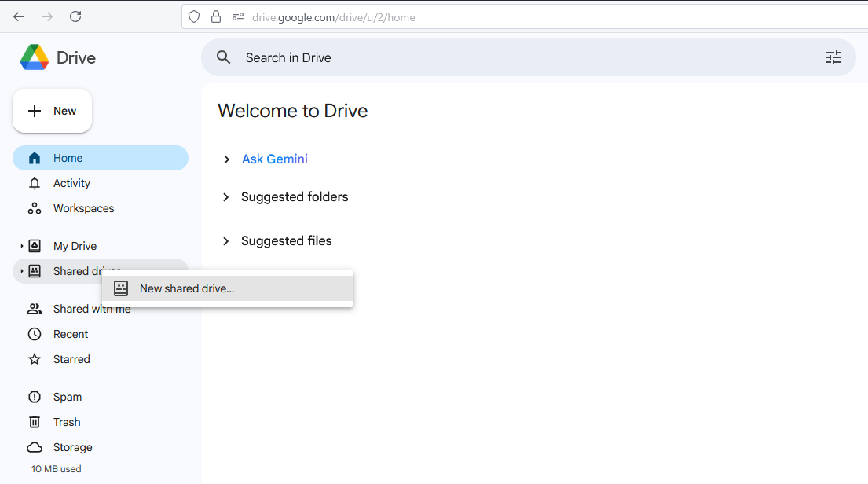Expand the My Drive tree arrow
Image resolution: width=868 pixels, height=484 pixels.
22,246
